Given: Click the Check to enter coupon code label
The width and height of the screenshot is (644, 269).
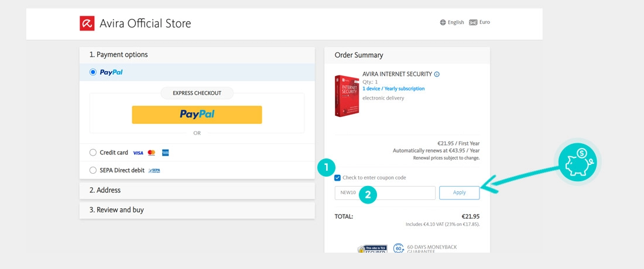Looking at the screenshot, I should point(374,178).
